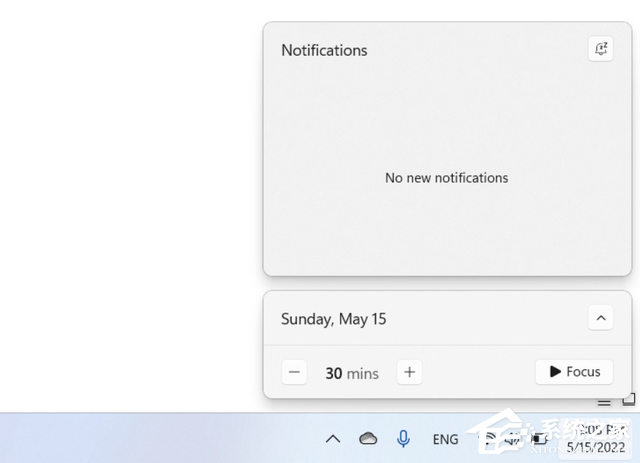Viewport: 640px width, 463px height.
Task: Open the taskbar clock showing 5/15/2022
Action: pos(596,439)
